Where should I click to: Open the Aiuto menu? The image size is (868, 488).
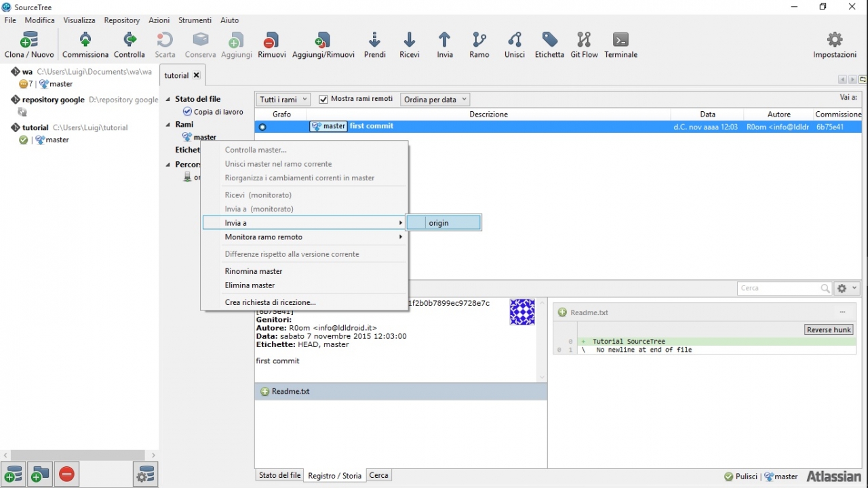click(230, 20)
